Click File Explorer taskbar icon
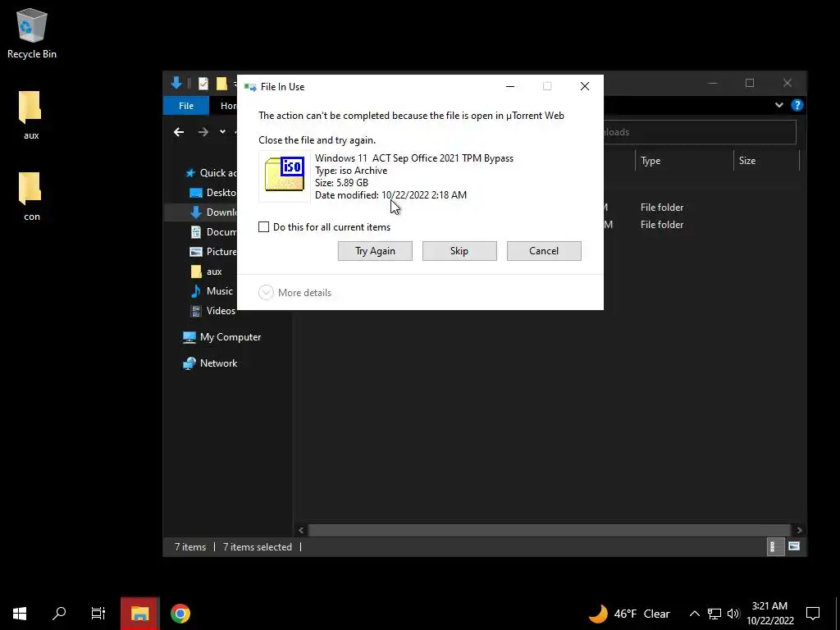The height and width of the screenshot is (630, 840). click(139, 614)
